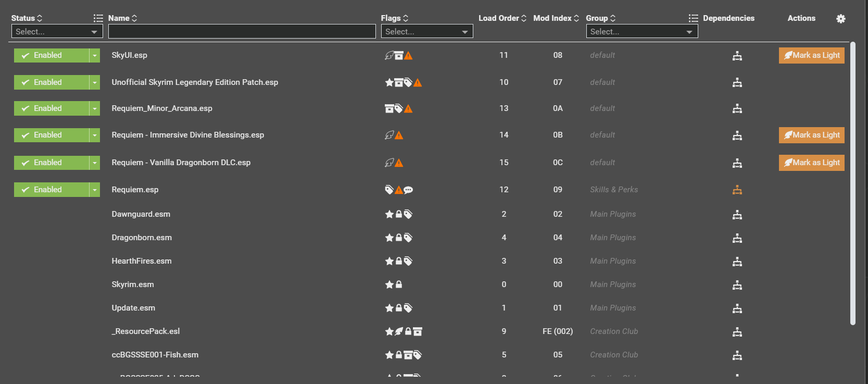This screenshot has width=868, height=384.
Task: Sort by Status column header
Action: 27,18
